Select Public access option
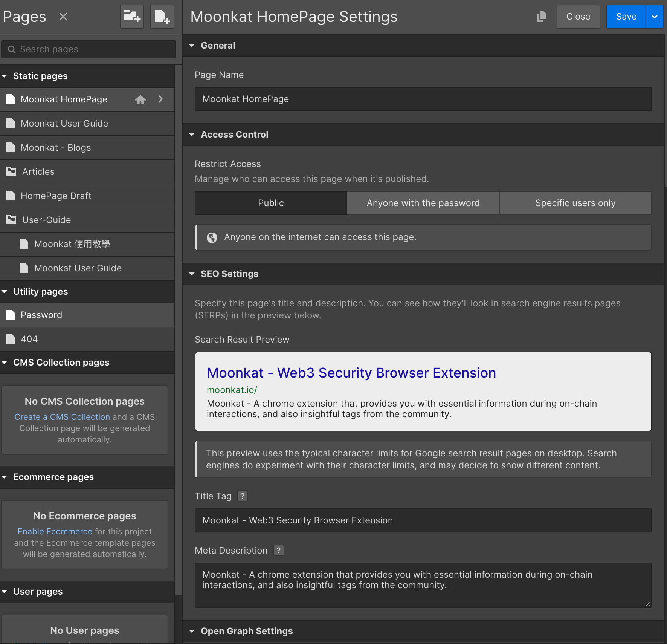Screen dimensions: 667x644 [x=271, y=203]
